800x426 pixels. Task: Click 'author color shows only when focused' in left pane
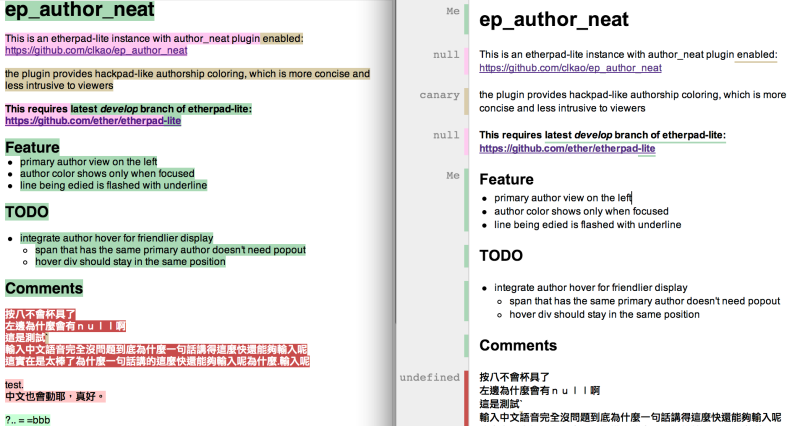107,173
